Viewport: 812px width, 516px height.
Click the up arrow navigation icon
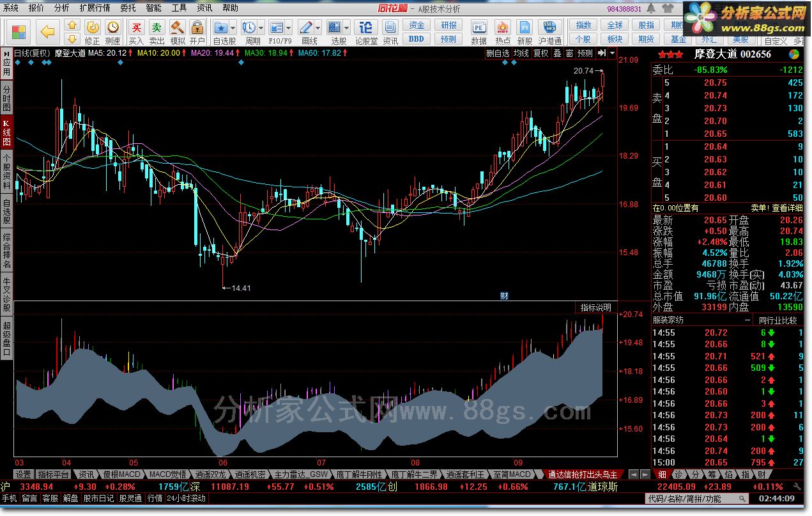click(72, 26)
